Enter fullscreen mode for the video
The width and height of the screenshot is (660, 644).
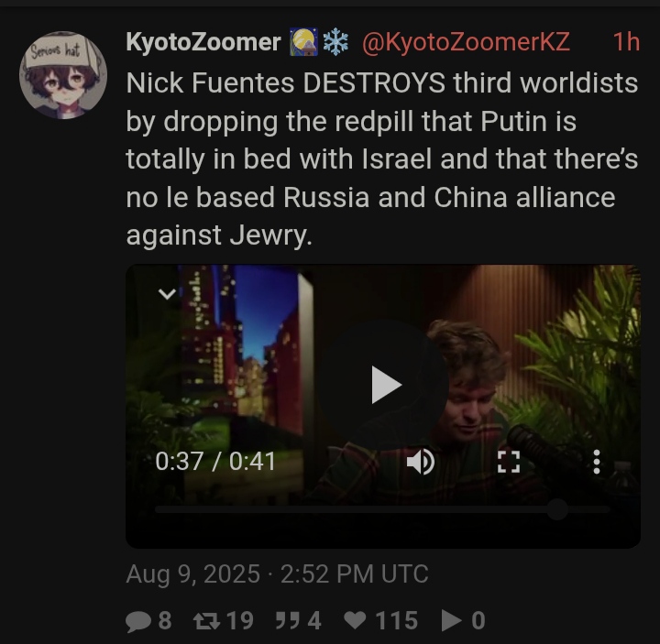tap(509, 462)
